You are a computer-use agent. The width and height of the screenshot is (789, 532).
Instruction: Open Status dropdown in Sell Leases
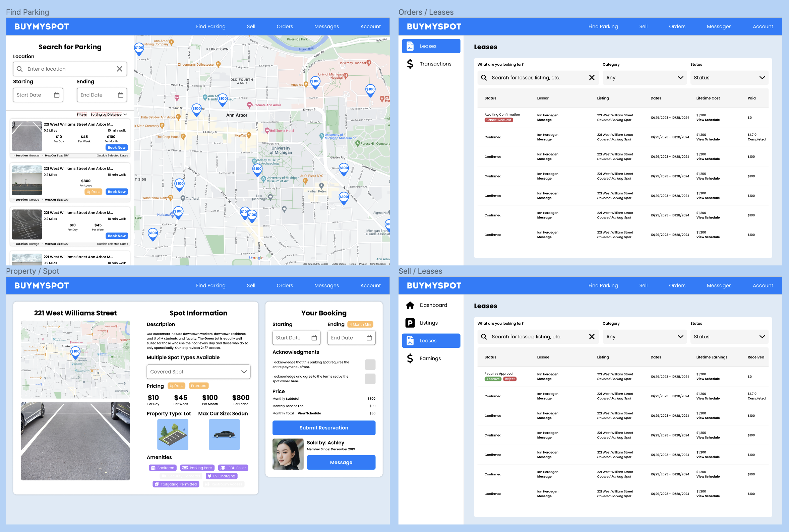[x=729, y=337]
